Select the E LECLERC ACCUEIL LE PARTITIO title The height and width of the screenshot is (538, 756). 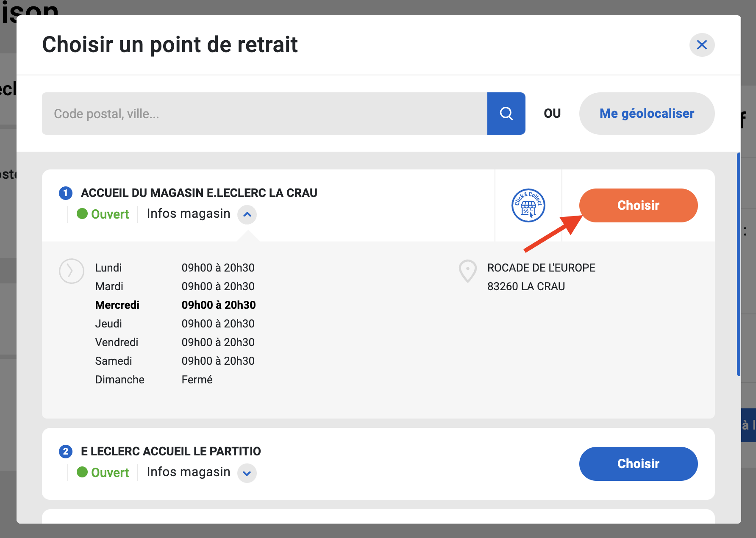point(171,452)
